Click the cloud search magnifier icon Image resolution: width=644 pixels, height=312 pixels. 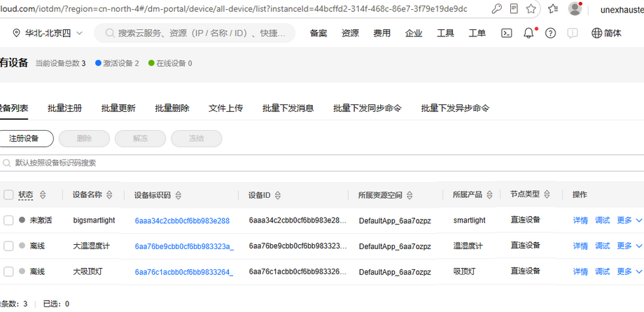(110, 34)
